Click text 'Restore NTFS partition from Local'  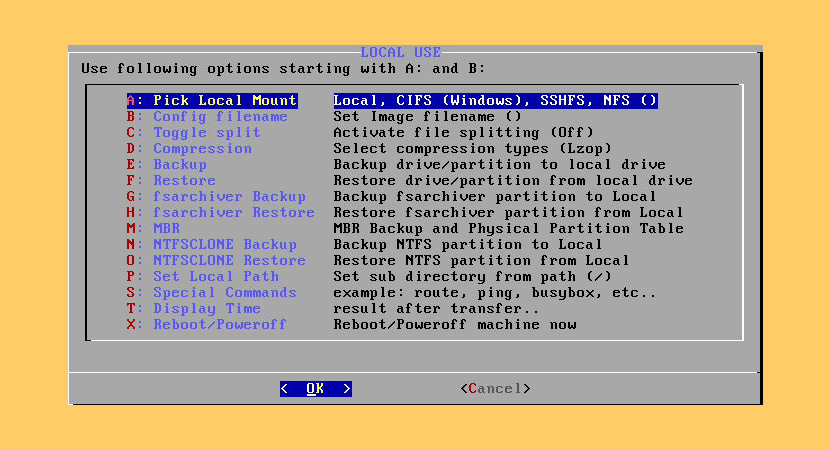[481, 260]
